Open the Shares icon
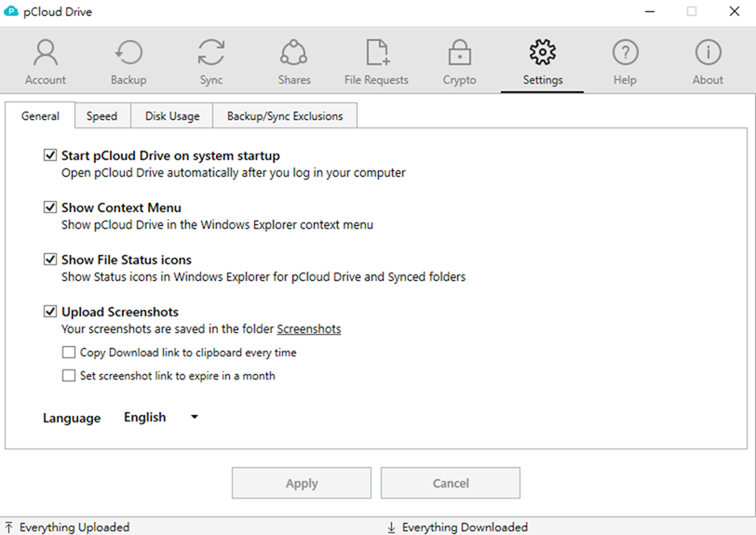Viewport: 756px width, 535px height. click(294, 53)
